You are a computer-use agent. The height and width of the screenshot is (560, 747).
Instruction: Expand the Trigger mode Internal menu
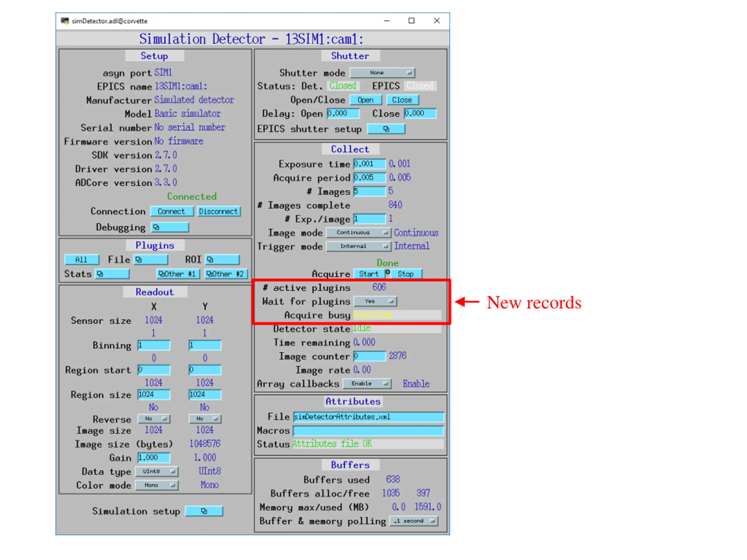[358, 246]
